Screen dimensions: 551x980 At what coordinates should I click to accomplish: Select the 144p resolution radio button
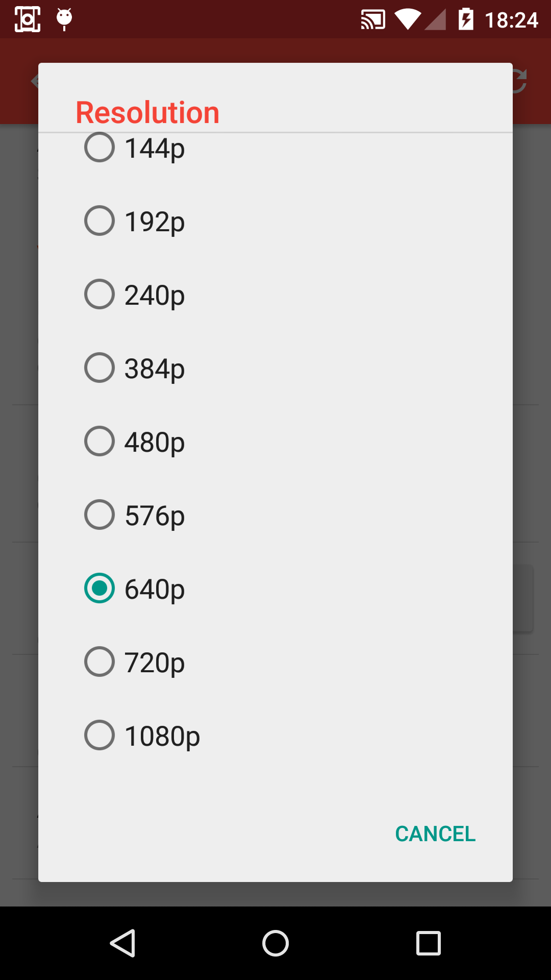click(99, 148)
